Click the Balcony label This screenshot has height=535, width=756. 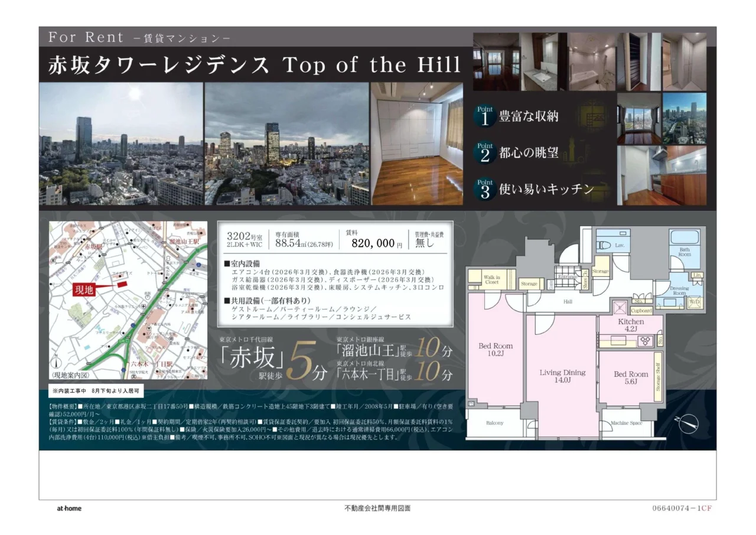click(x=495, y=423)
